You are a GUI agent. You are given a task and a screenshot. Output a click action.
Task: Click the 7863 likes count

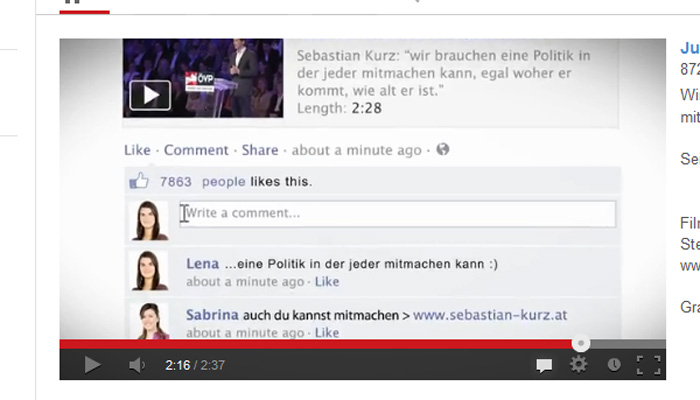tap(175, 182)
